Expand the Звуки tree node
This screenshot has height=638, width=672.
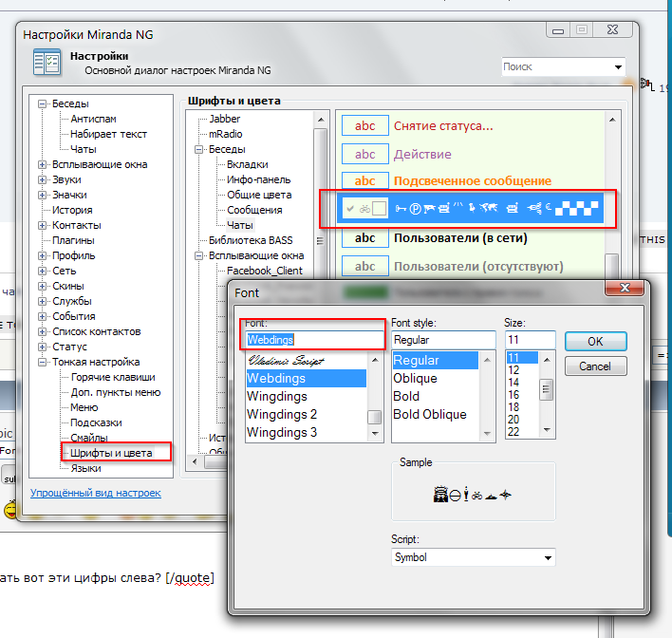pos(42,179)
